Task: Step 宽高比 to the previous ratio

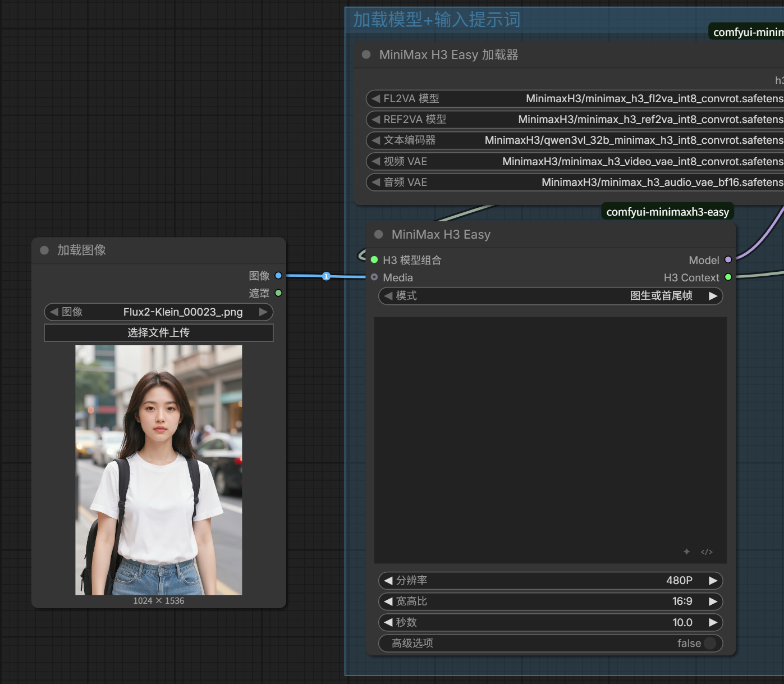Action: 388,601
